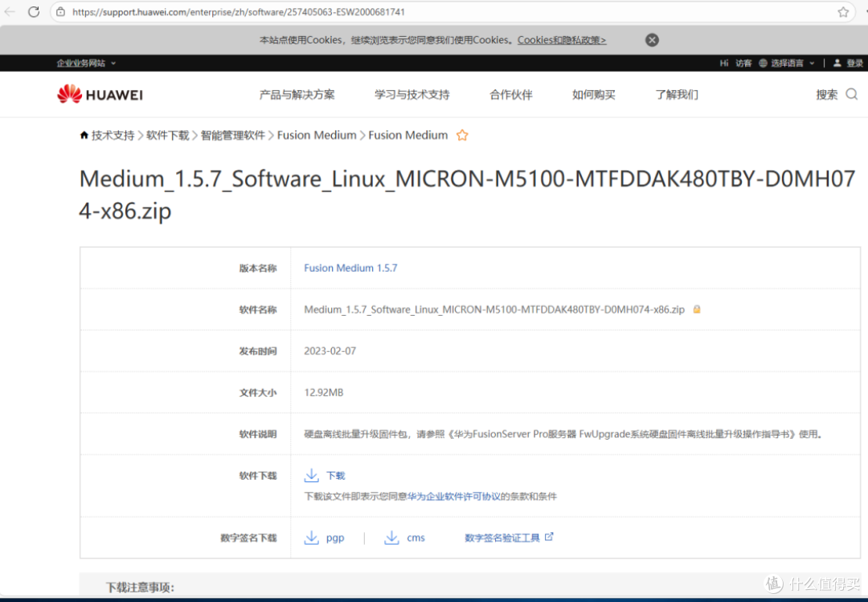This screenshot has width=868, height=602.
Task: Open the Fusion Medium 1.5.7 version link
Action: 350,268
